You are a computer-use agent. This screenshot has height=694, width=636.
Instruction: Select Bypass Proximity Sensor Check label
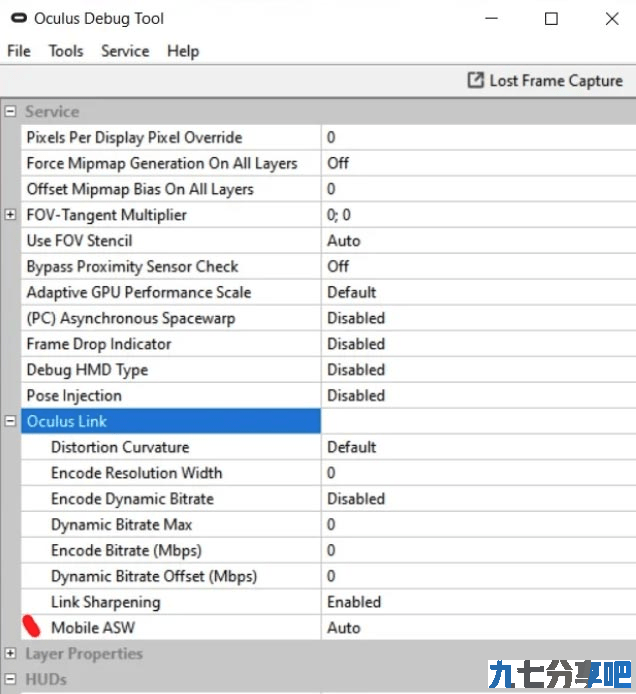(133, 267)
